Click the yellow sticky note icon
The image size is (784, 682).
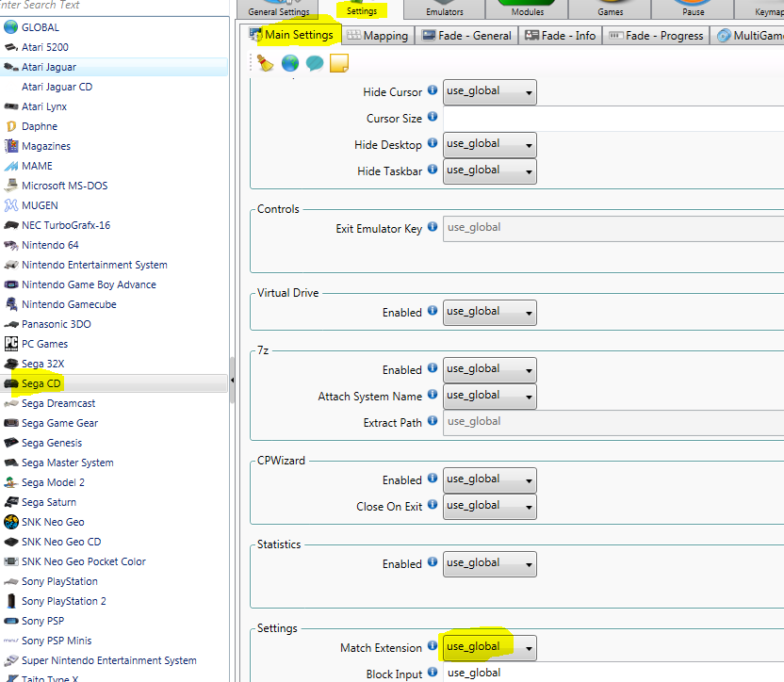pos(339,63)
